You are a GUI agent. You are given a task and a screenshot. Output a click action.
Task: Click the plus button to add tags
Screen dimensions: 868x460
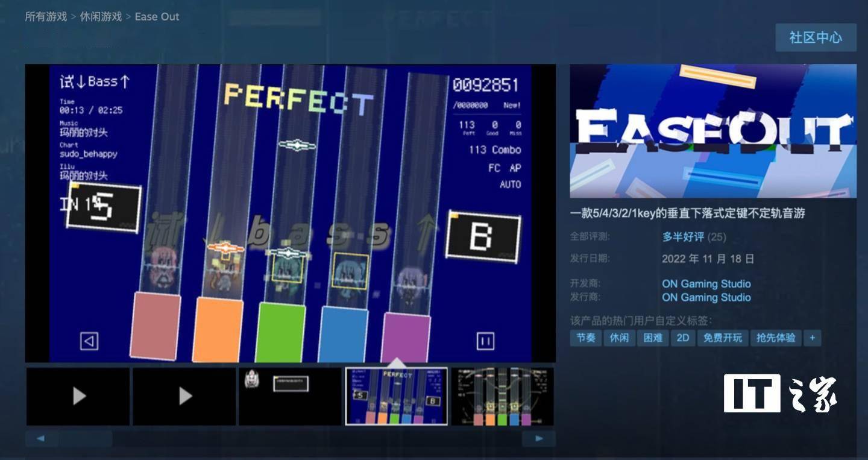[813, 338]
